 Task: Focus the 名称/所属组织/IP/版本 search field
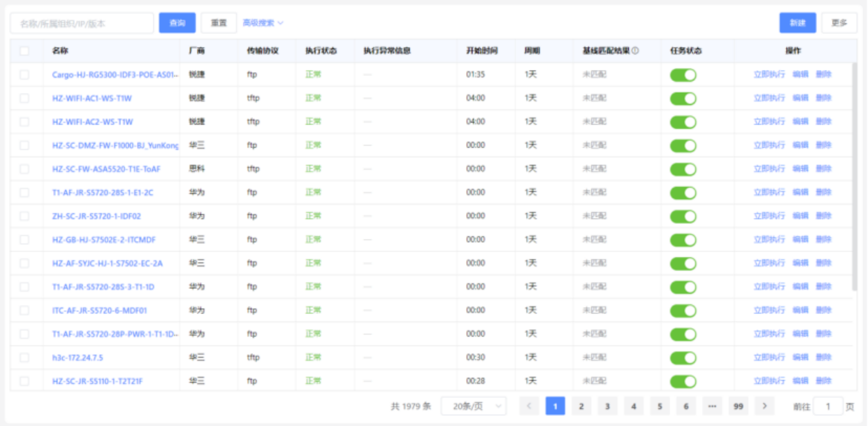point(82,23)
